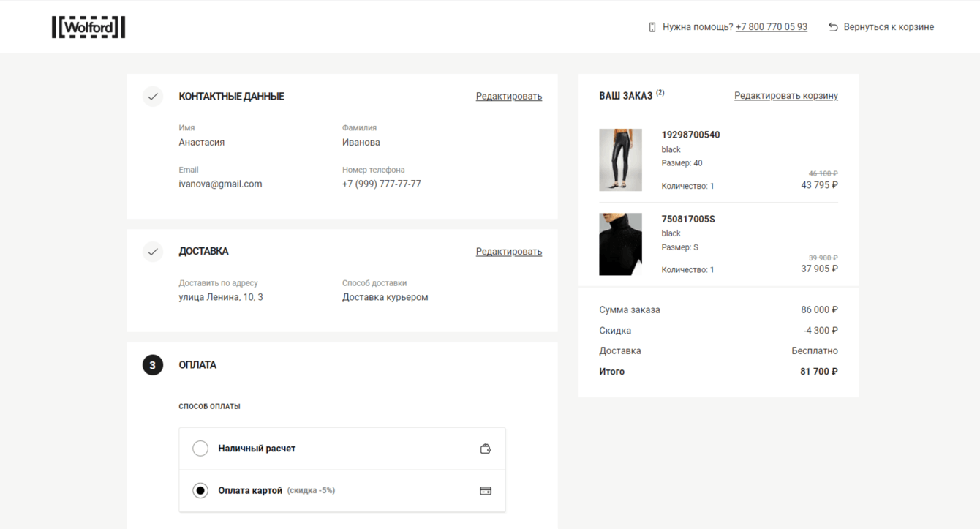Click product title 750817005S
This screenshot has width=980, height=529.
coord(688,219)
